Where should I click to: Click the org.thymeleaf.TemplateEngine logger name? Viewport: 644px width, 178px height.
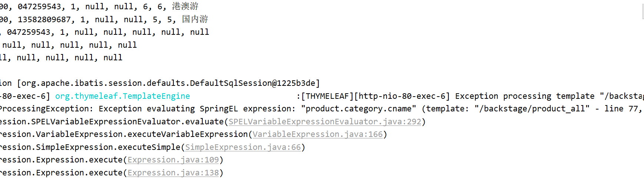(123, 96)
